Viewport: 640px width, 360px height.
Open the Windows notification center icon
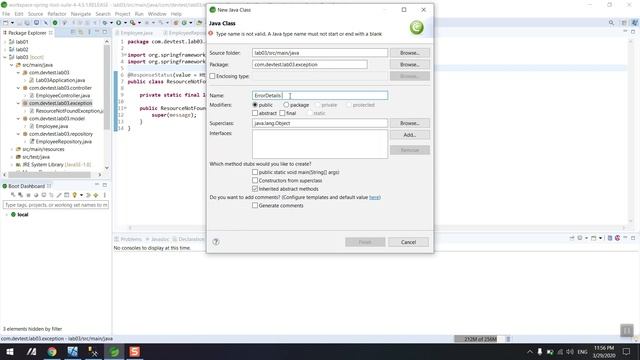627,351
